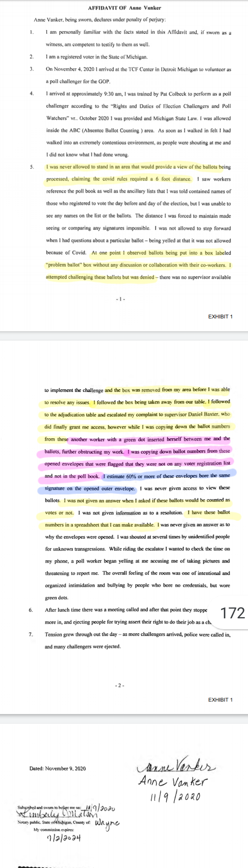
Task: Click the EXHIBIT 1 label on page two
Action: tap(220, 700)
